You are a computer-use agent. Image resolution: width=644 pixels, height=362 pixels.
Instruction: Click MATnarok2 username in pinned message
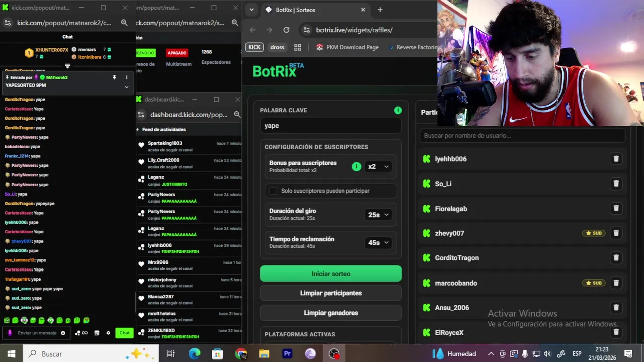pos(57,77)
